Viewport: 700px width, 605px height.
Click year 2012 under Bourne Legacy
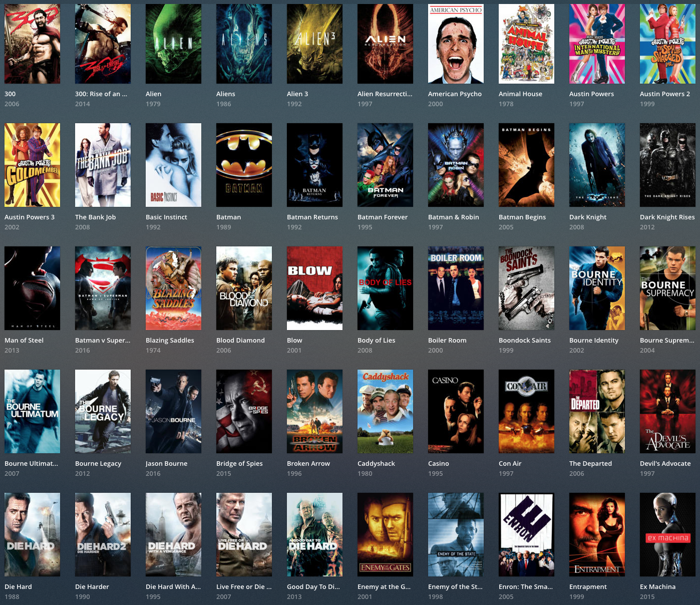pos(83,473)
